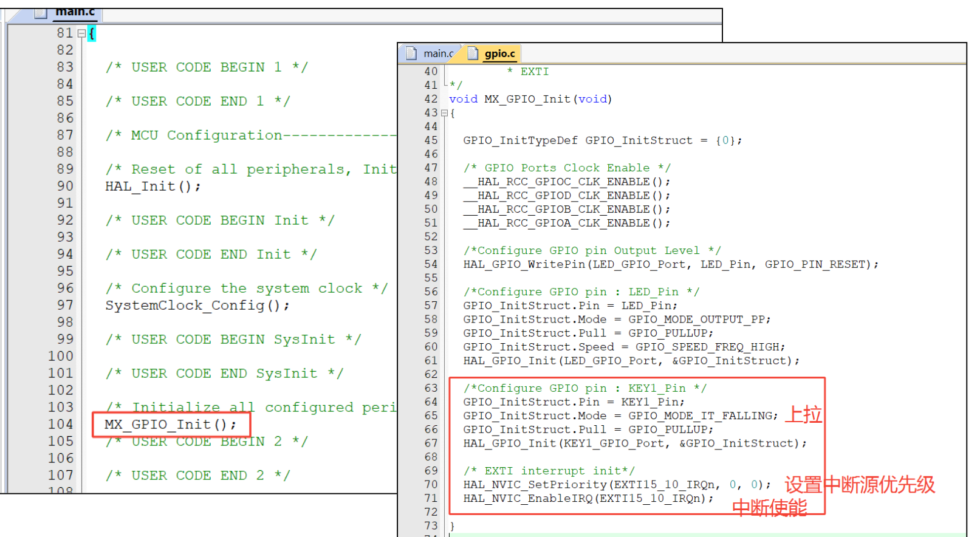Click the HAL_NVIC_SetPriority call line
The height and width of the screenshot is (537, 980).
[617, 485]
